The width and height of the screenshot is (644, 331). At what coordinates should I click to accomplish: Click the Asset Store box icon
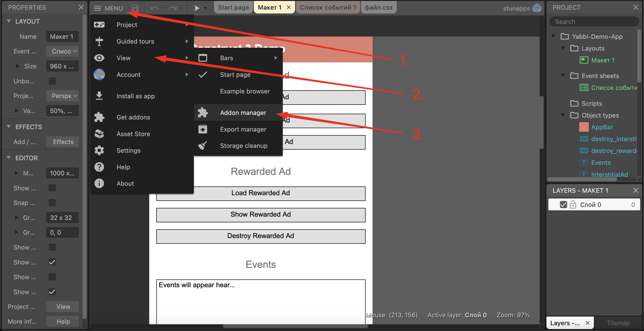[99, 134]
